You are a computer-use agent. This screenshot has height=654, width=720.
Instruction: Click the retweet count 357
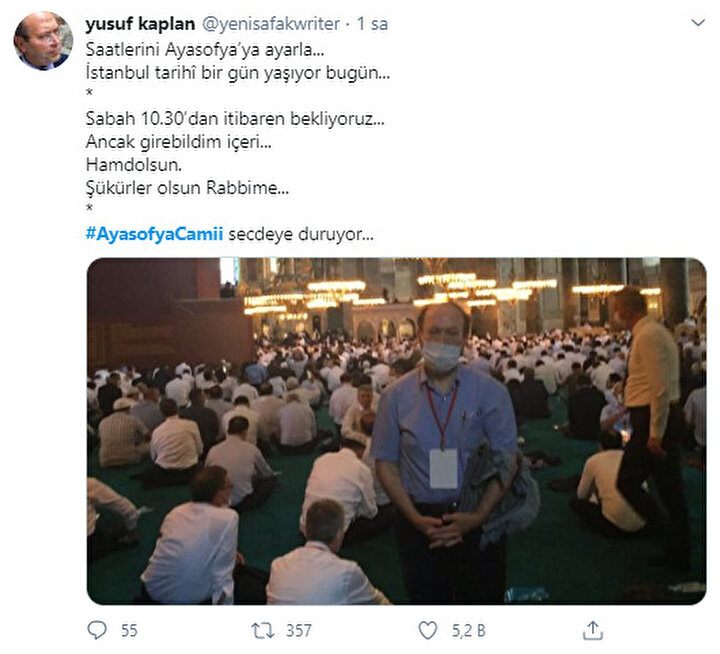coord(298,631)
